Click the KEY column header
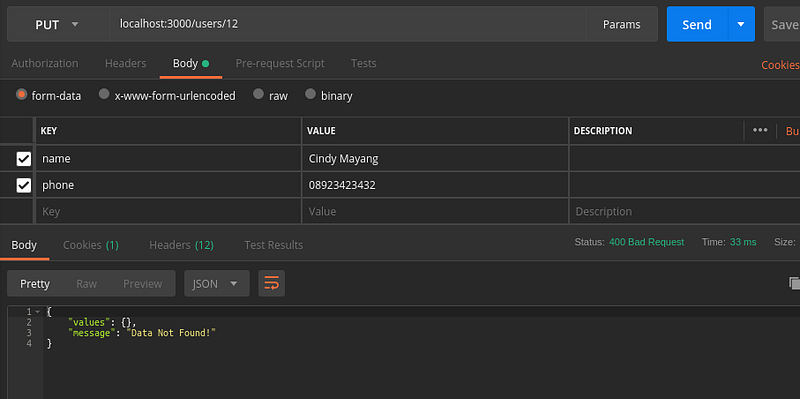The image size is (800, 399). click(48, 131)
